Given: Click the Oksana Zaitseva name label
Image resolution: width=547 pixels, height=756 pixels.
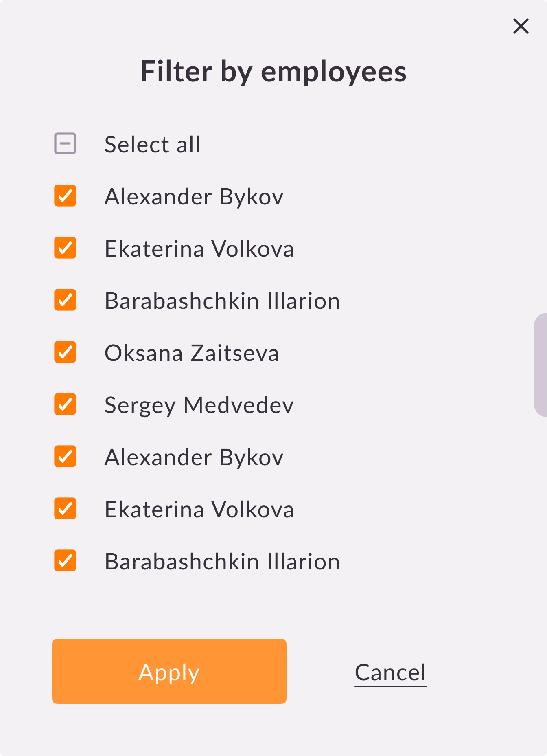Looking at the screenshot, I should click(x=192, y=353).
